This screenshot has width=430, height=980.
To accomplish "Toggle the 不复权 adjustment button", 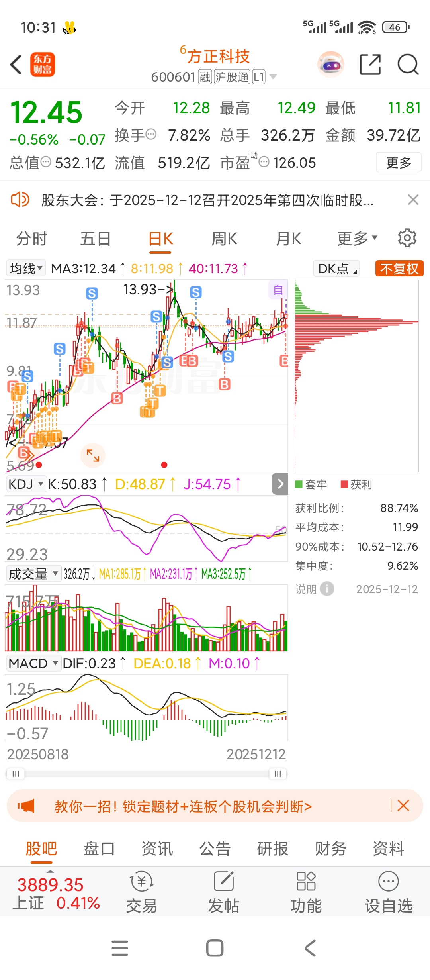I will [399, 269].
